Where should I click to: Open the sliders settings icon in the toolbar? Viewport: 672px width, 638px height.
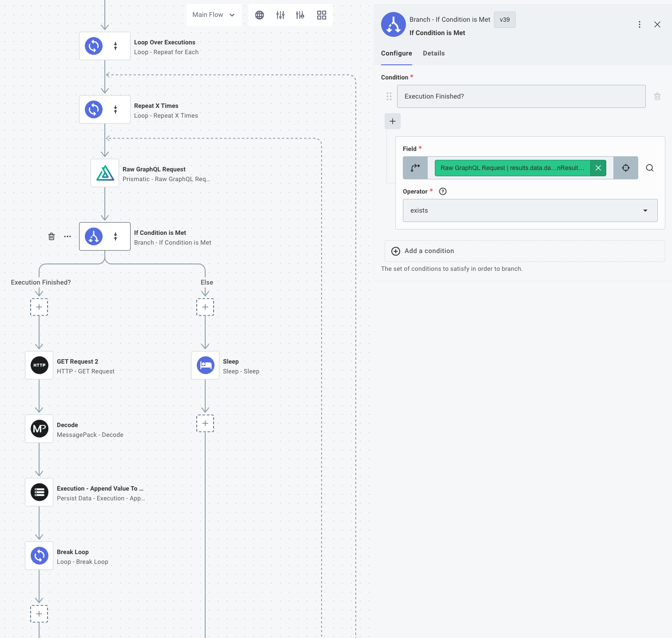click(280, 15)
